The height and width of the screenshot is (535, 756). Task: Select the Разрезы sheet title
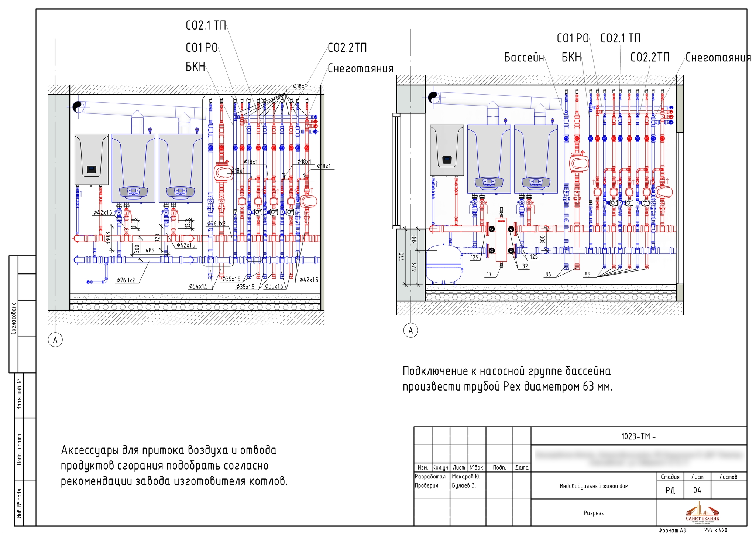pyautogui.click(x=594, y=513)
